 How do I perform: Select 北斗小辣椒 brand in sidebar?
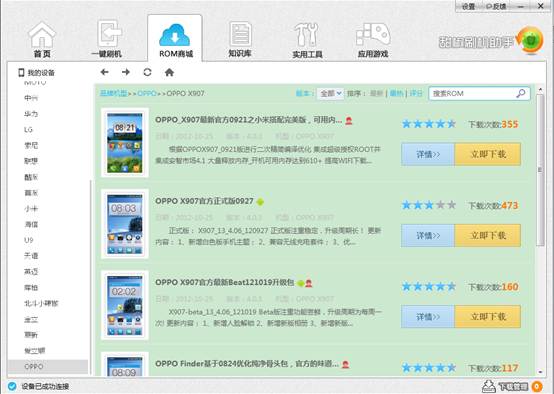point(41,303)
